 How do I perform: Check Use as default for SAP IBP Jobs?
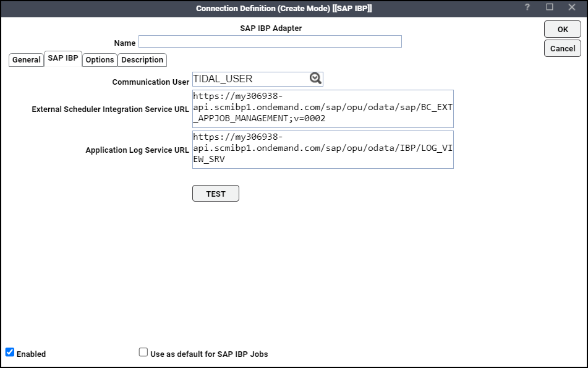tap(143, 353)
